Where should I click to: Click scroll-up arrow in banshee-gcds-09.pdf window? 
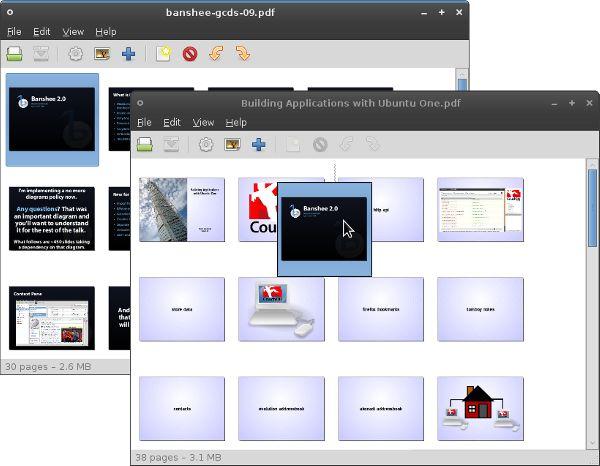point(462,73)
